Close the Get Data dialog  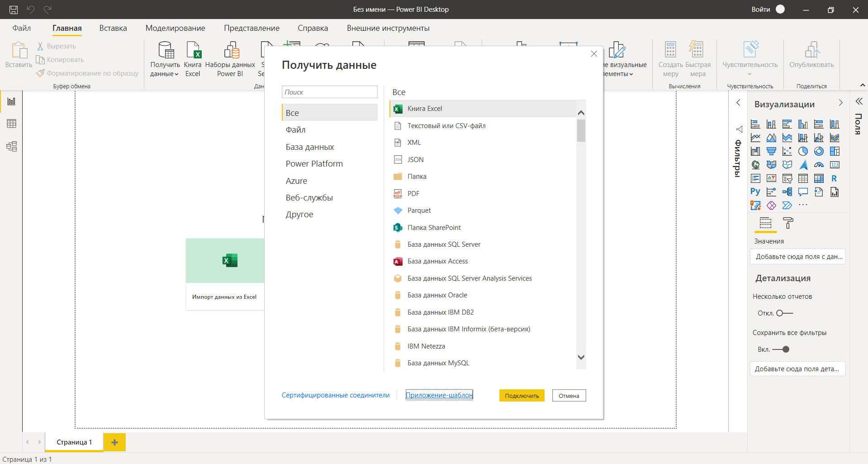pos(594,54)
